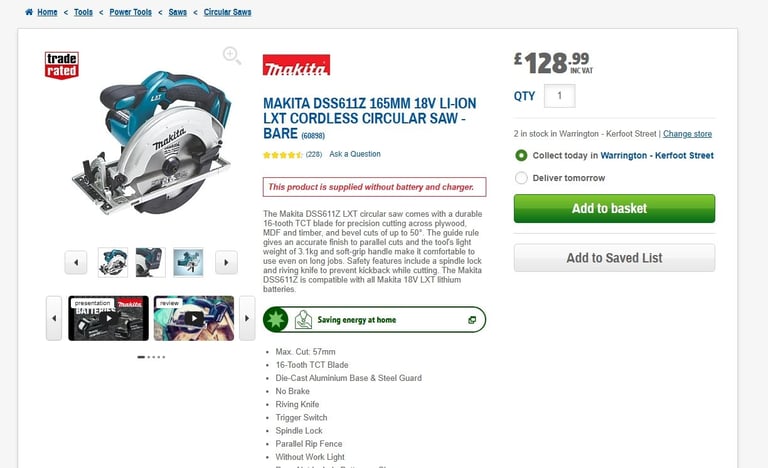This screenshot has width=768, height=468.
Task: Go to previous video with left arrow
Action: coord(54,318)
